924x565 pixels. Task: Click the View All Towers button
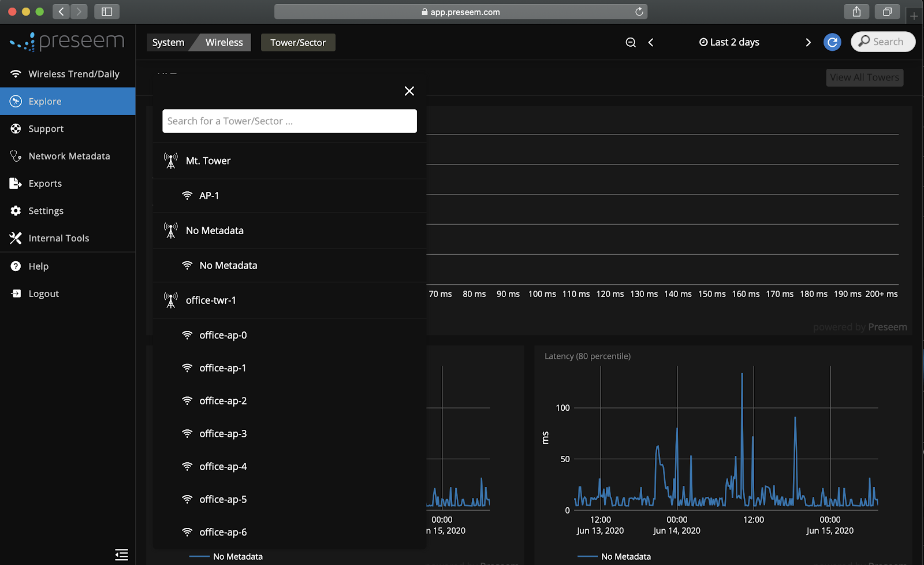pyautogui.click(x=865, y=77)
